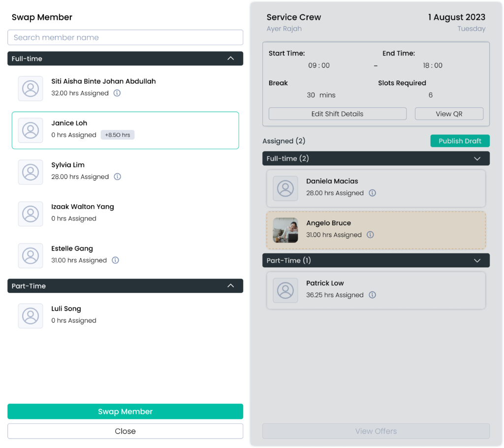Click info icon beside Sylvia Lim's hours

pos(117,177)
